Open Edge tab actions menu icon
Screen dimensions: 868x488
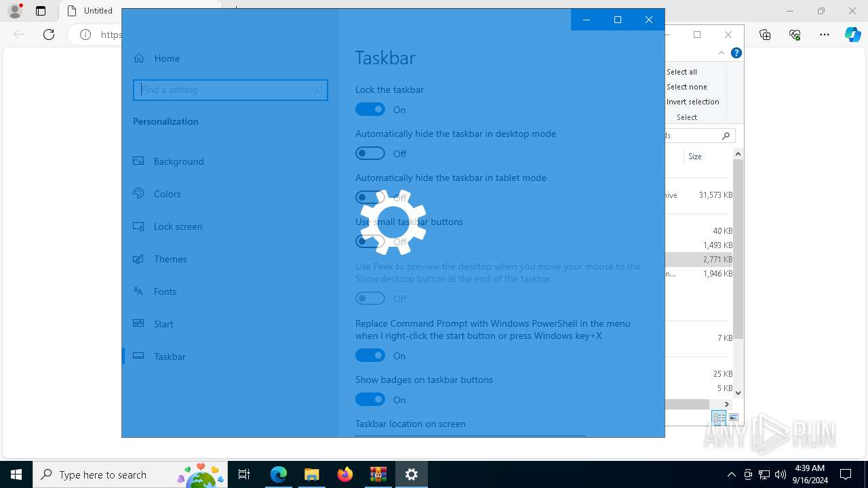tap(41, 11)
